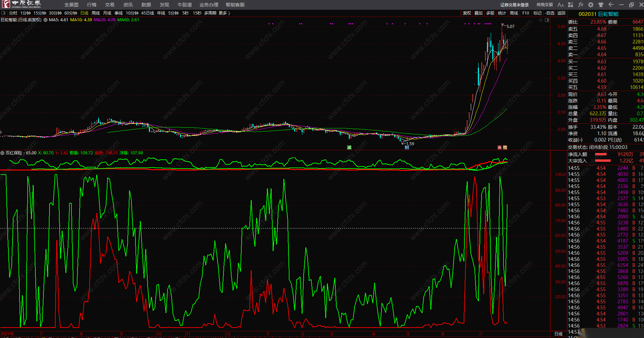Open the 数据 menu
Screen dimensions: 644x338
(146, 5)
